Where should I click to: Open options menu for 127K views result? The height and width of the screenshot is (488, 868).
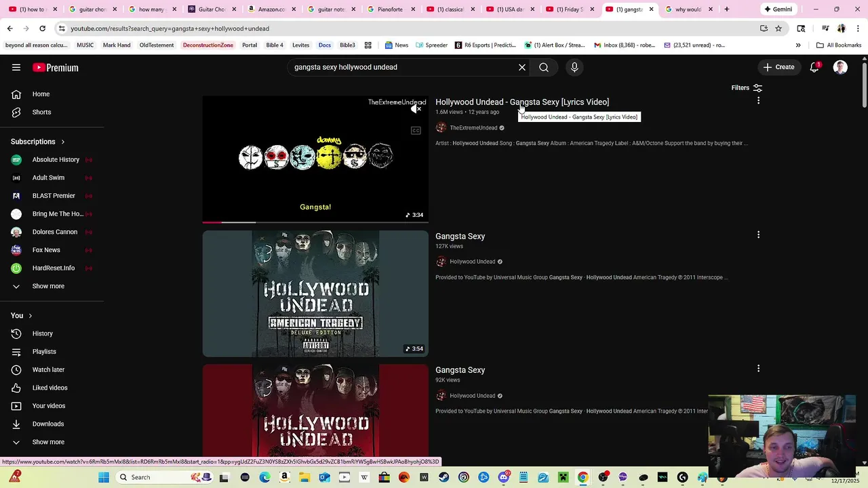(x=758, y=235)
